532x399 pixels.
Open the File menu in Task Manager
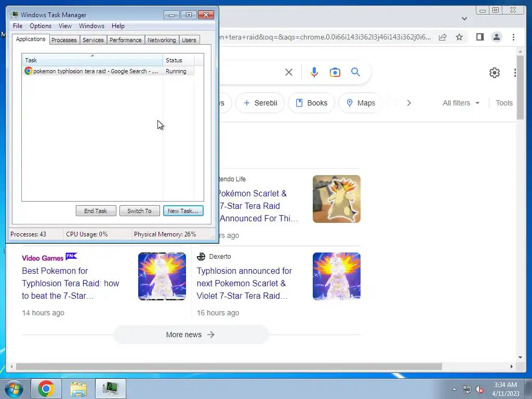[18, 26]
